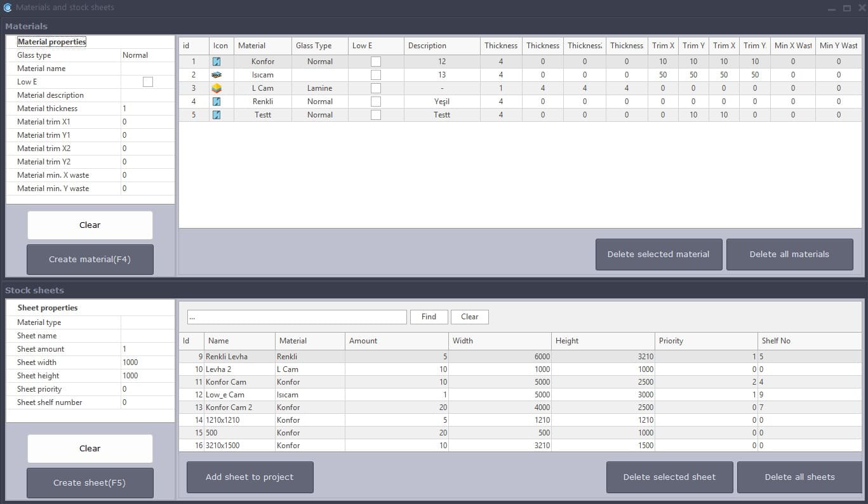Image resolution: width=868 pixels, height=504 pixels.
Task: Select the Renkli glass pane icon
Action: [216, 101]
